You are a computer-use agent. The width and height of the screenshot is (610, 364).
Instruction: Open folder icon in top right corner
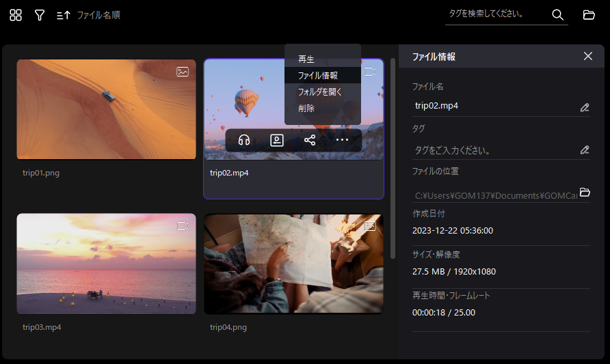point(588,15)
